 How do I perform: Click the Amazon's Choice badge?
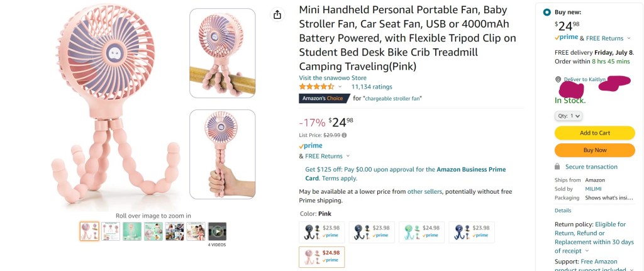point(323,98)
